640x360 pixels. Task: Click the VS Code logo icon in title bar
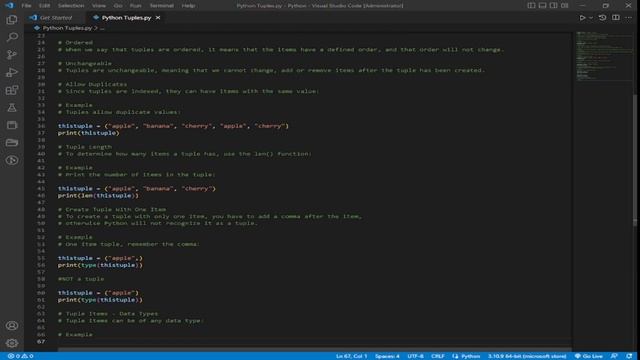(x=9, y=5)
